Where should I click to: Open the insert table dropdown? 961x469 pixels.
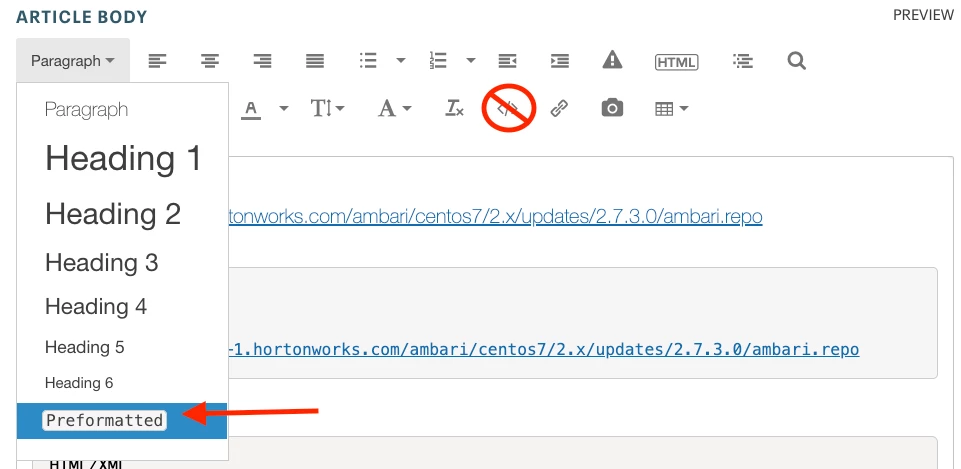[672, 109]
